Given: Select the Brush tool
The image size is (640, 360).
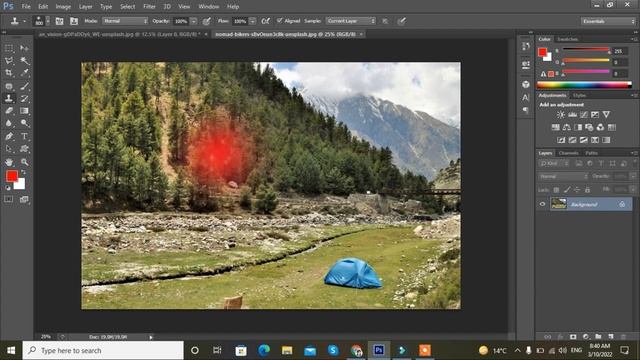Looking at the screenshot, I should (24, 86).
